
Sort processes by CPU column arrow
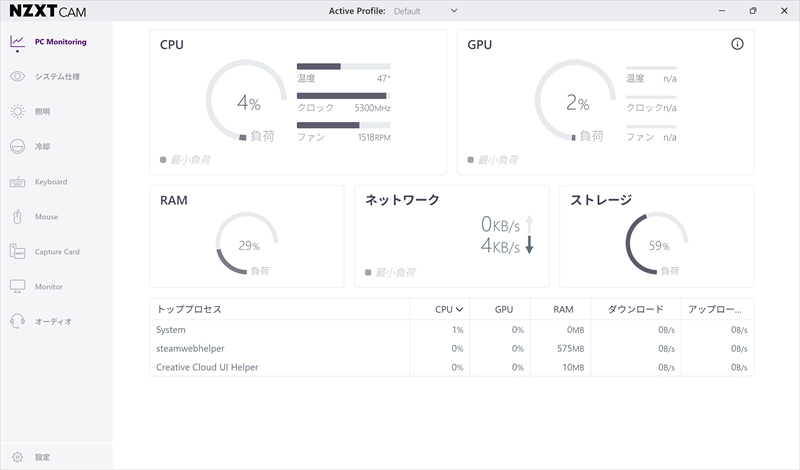459,310
